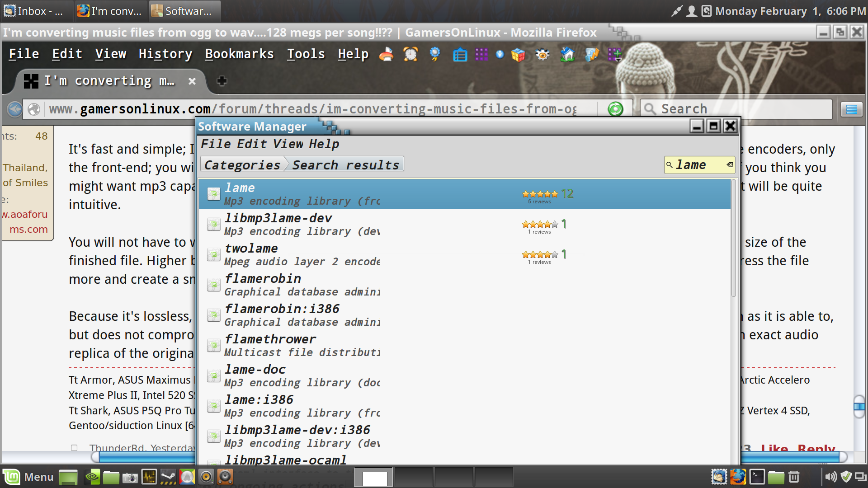The width and height of the screenshot is (868, 488).
Task: Click the update shield icon in system tray
Action: tap(846, 477)
